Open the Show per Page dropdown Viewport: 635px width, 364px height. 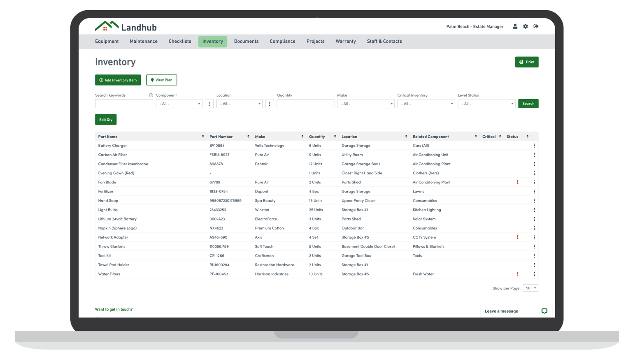tap(530, 288)
